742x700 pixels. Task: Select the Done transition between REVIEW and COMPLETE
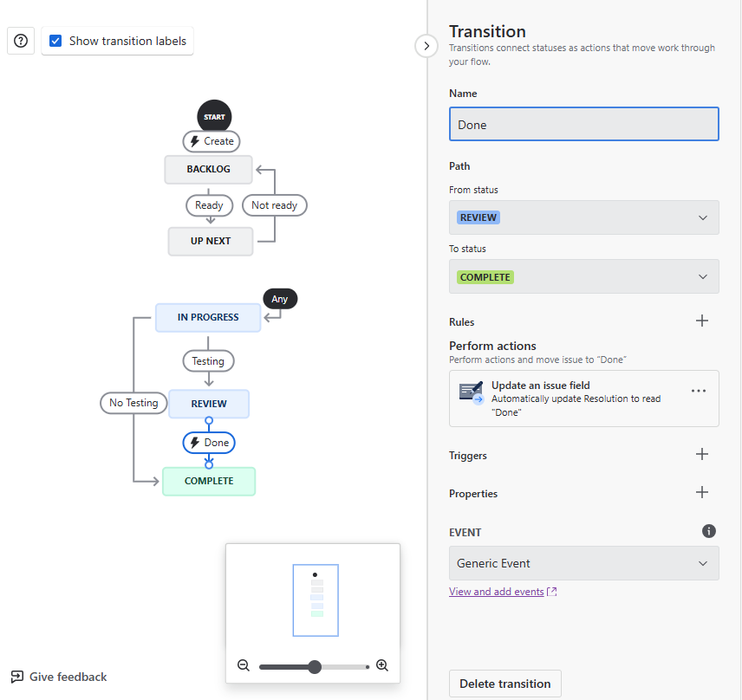coord(209,442)
